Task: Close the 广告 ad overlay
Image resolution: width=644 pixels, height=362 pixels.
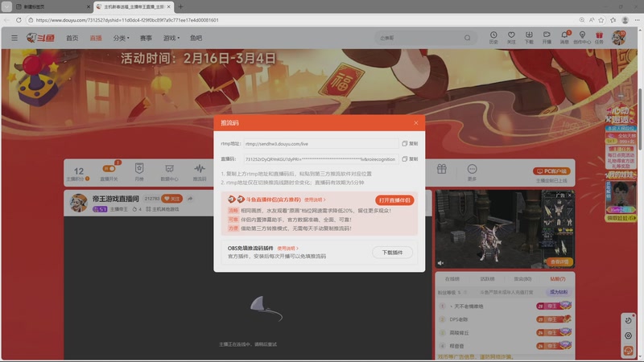Action: coord(569,195)
